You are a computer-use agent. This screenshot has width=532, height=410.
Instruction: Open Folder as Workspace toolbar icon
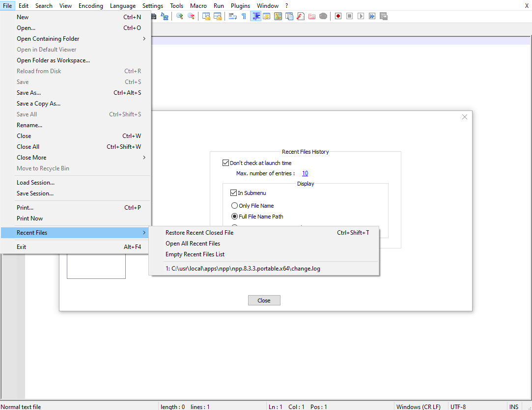[x=312, y=16]
